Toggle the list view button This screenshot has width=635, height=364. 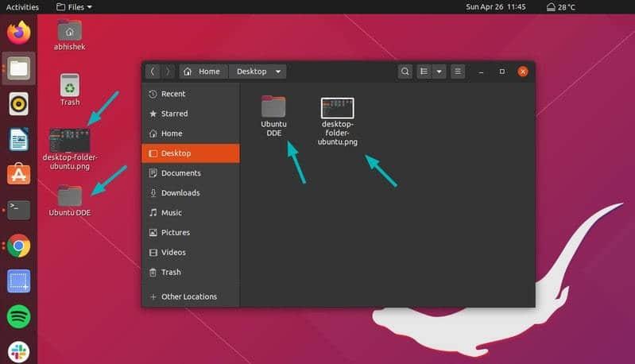424,72
